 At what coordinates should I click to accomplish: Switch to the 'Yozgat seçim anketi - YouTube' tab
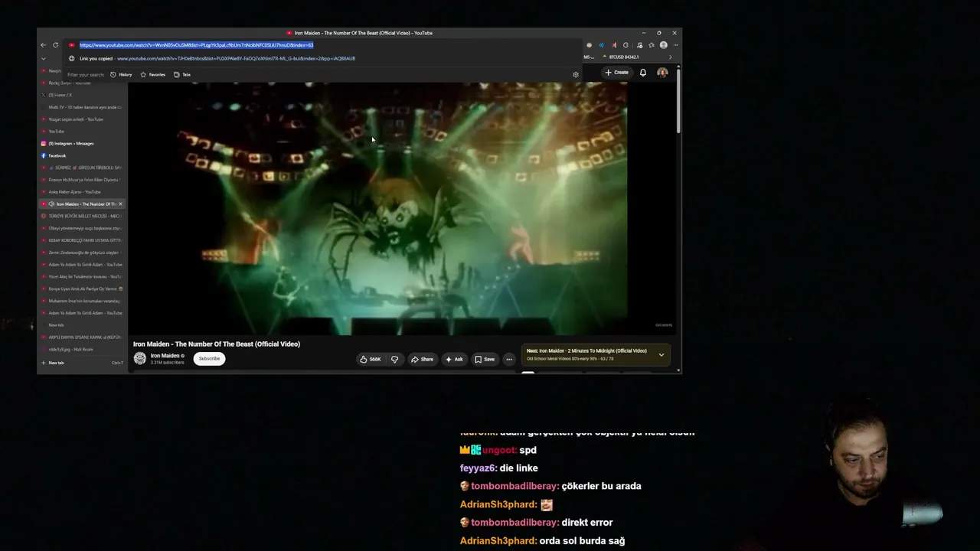pyautogui.click(x=81, y=119)
